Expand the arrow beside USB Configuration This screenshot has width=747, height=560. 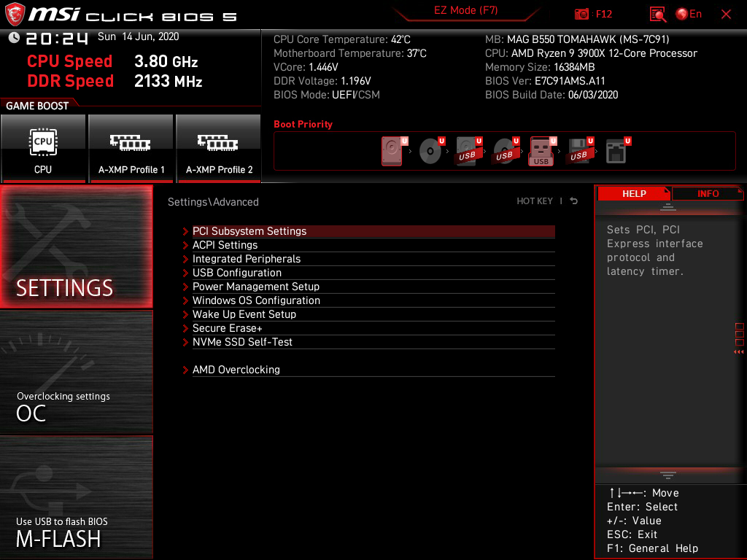point(185,273)
